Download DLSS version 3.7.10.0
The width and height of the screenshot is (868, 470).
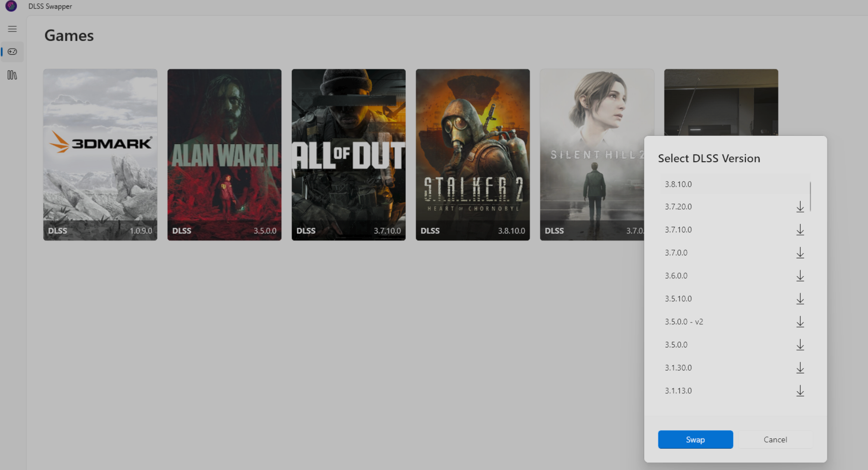[800, 230]
